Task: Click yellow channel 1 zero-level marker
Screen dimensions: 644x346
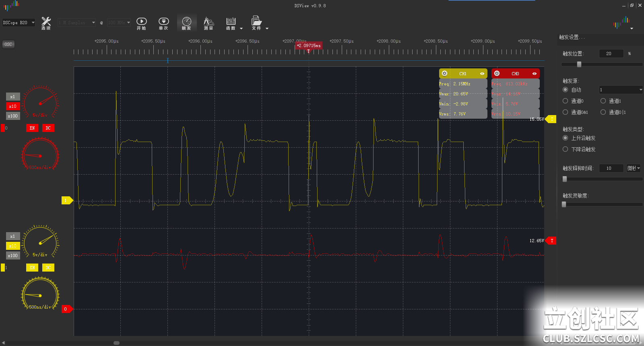Action: coord(67,200)
